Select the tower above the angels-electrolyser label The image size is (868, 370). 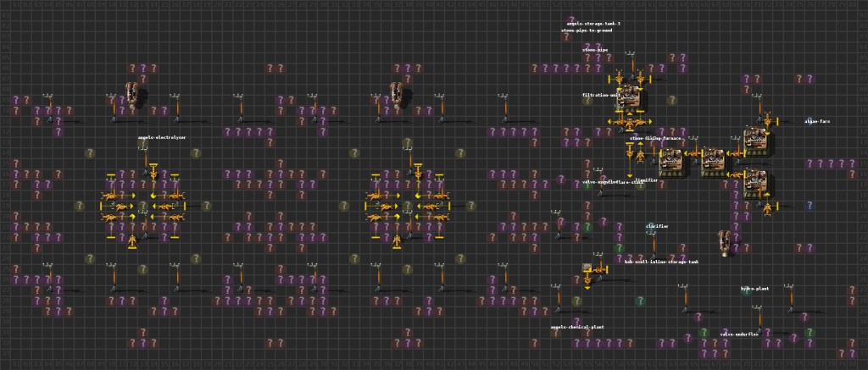pos(131,95)
